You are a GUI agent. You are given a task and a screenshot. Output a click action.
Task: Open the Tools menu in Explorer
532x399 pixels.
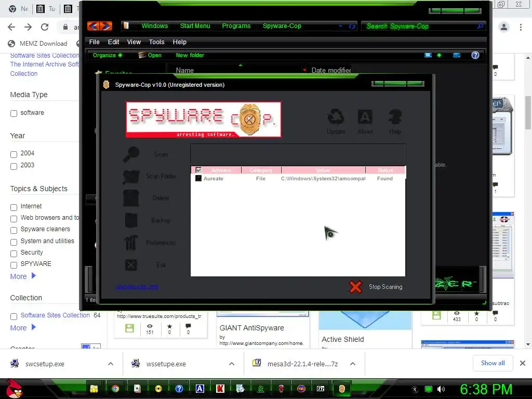156,42
